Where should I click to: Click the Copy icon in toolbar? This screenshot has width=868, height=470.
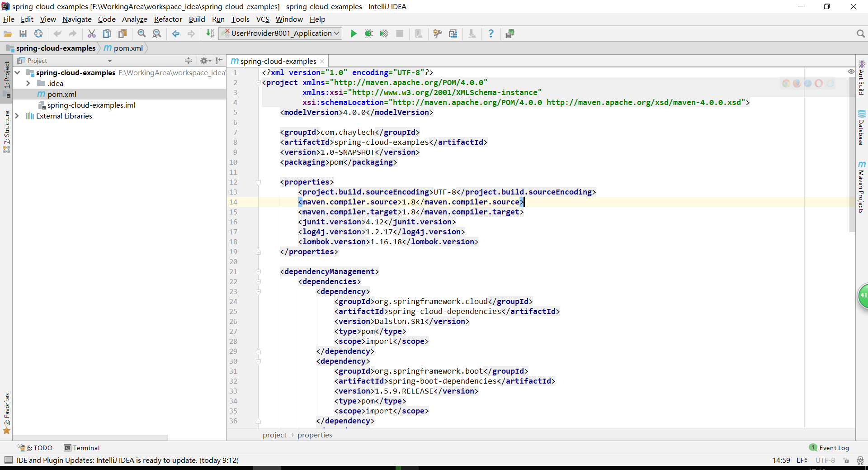tap(107, 33)
